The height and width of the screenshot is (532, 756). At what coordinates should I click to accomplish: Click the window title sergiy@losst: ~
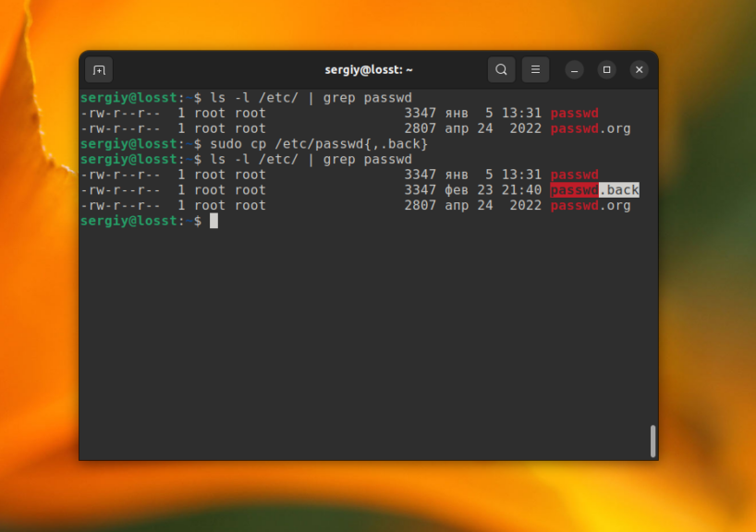click(369, 70)
